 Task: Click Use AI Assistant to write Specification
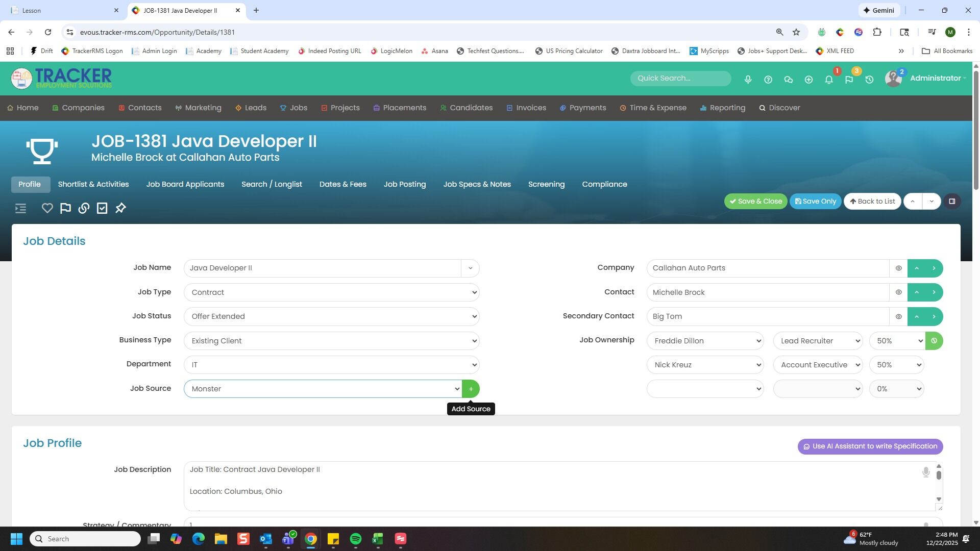870,446
